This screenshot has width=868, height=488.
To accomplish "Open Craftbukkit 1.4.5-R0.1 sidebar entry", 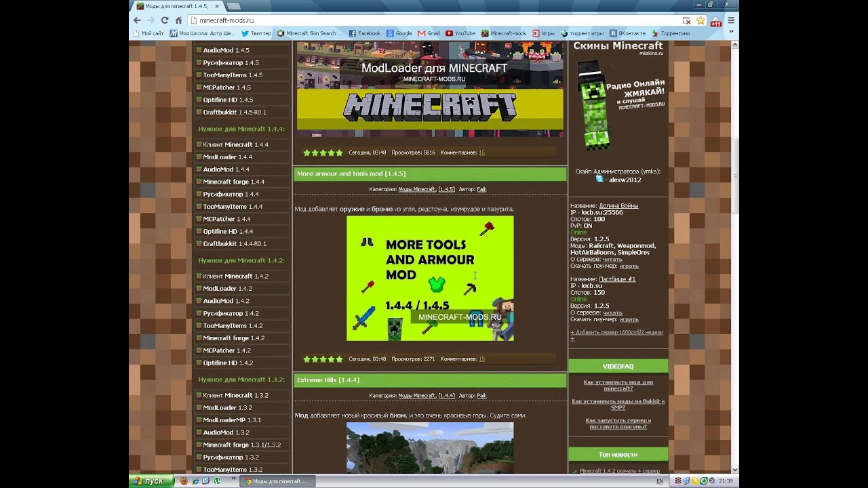I will click(x=235, y=112).
